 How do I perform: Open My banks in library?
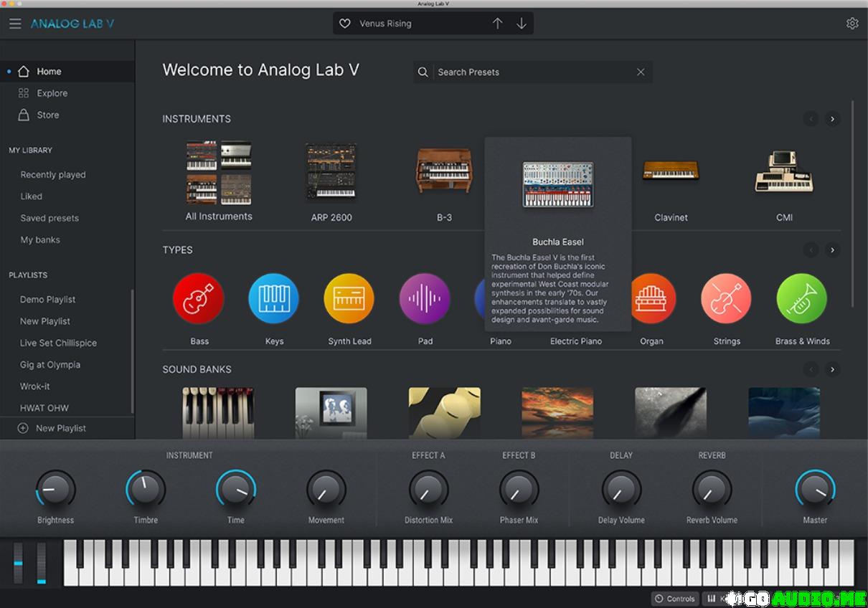pyautogui.click(x=40, y=240)
